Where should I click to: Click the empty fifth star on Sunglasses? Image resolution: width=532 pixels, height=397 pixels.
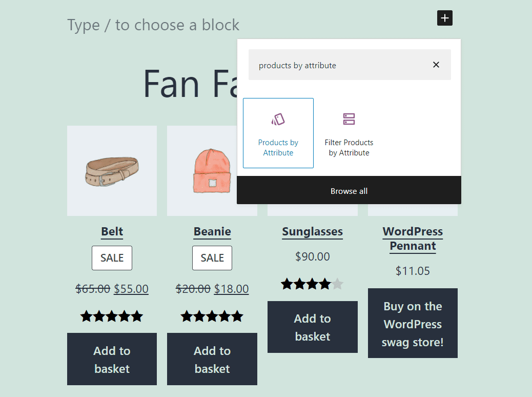click(338, 284)
